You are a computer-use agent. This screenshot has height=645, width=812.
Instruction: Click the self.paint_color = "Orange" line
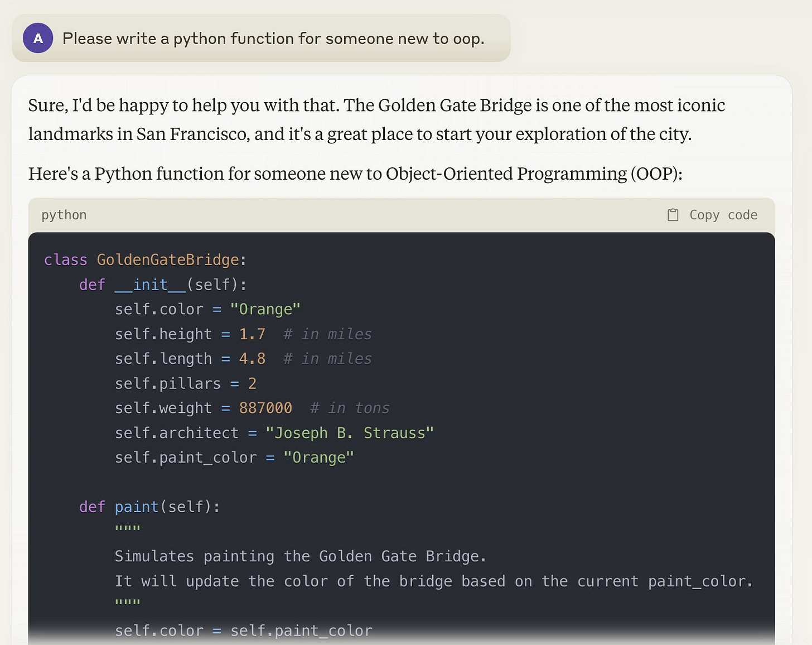click(234, 458)
